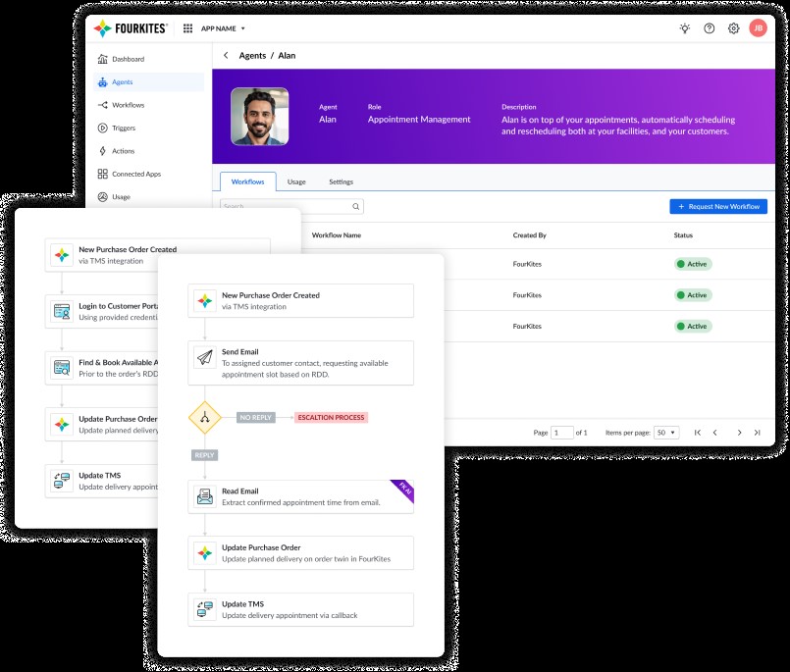Go to the previous page arrow

point(715,433)
